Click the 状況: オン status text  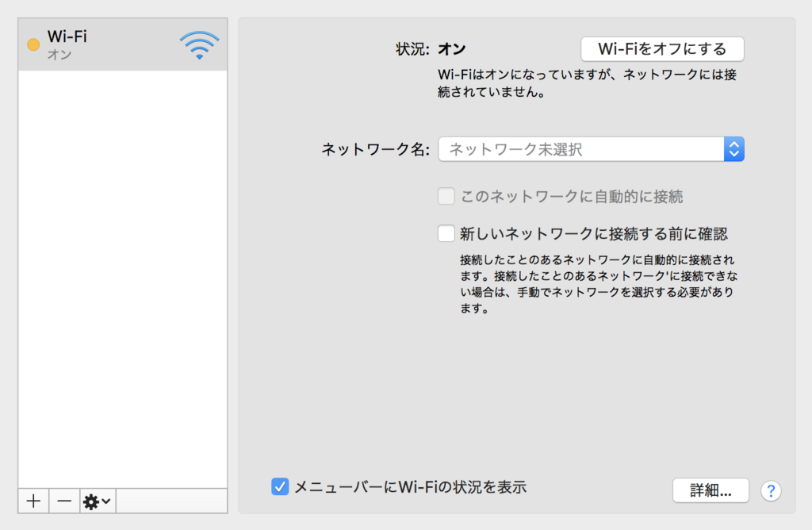[431, 49]
